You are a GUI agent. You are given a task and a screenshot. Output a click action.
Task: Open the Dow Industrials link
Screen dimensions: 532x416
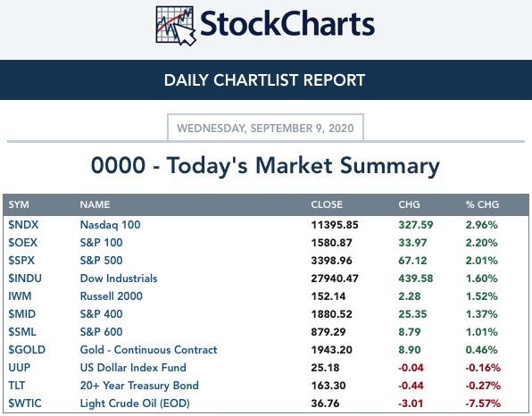pyautogui.click(x=119, y=279)
